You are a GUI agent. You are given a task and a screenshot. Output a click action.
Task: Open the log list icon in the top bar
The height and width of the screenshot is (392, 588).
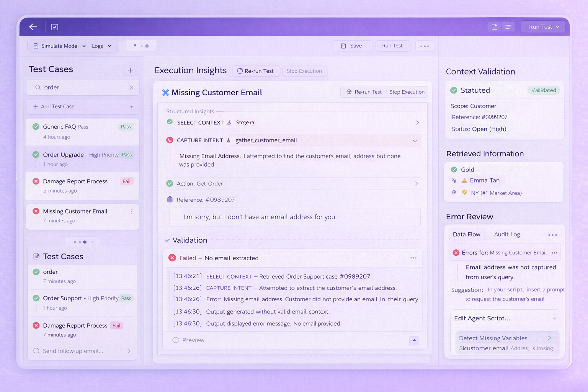(x=508, y=26)
